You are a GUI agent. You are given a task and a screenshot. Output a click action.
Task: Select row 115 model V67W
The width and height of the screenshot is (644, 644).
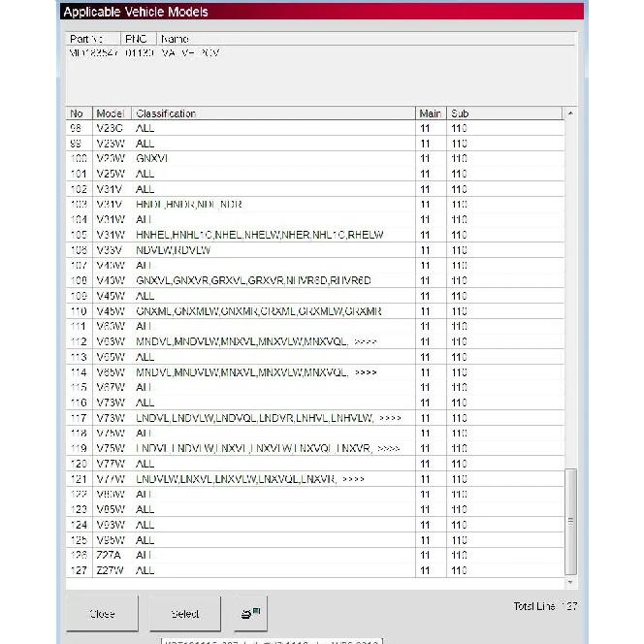tap(315, 387)
